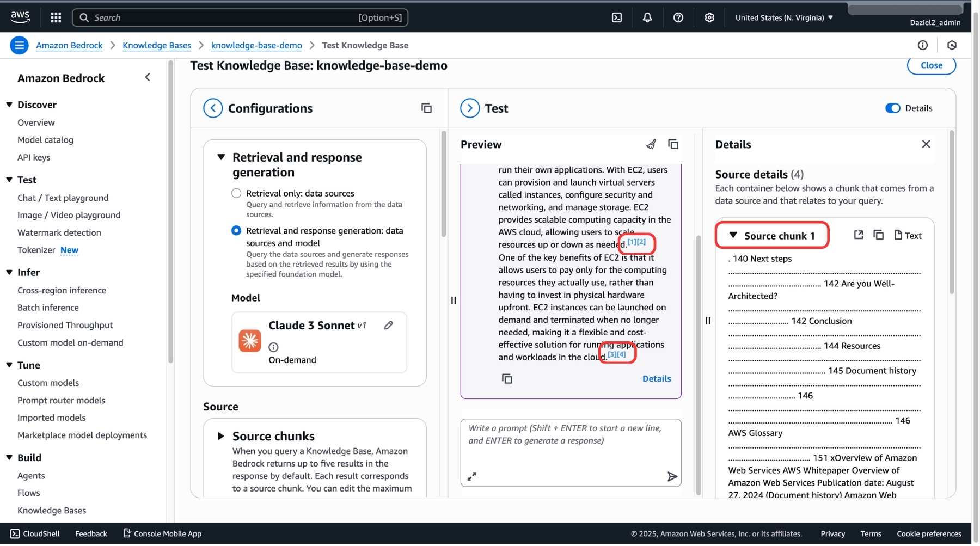This screenshot has width=980, height=546.
Task: Click the Details link under the response
Action: click(x=656, y=379)
